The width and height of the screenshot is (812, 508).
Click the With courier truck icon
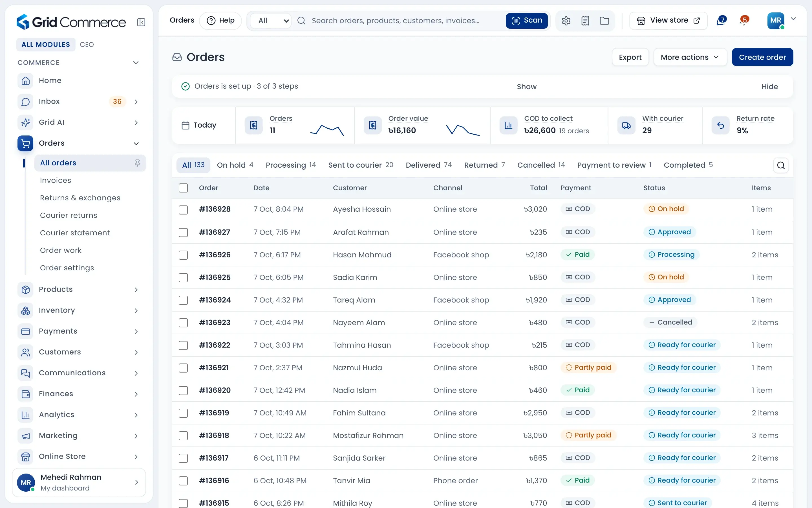(626, 125)
